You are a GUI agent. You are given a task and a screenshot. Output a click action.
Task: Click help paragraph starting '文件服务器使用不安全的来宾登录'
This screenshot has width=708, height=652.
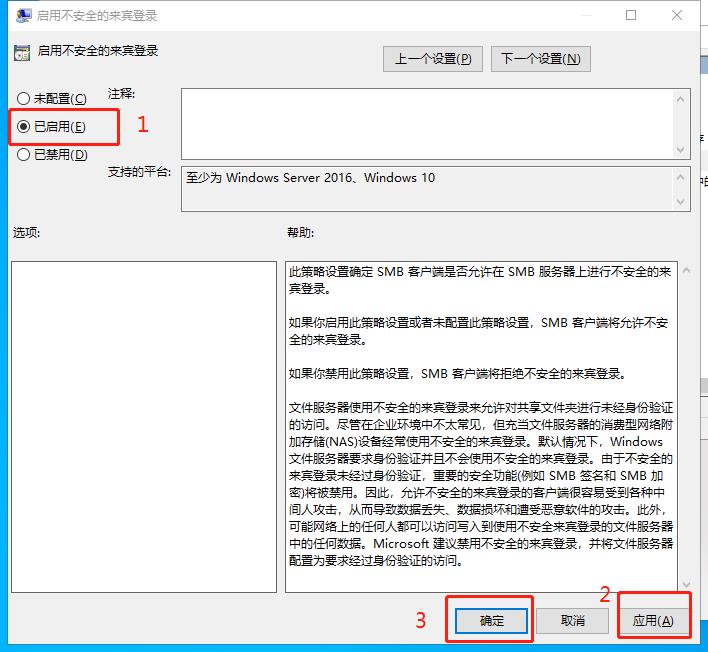click(481, 484)
